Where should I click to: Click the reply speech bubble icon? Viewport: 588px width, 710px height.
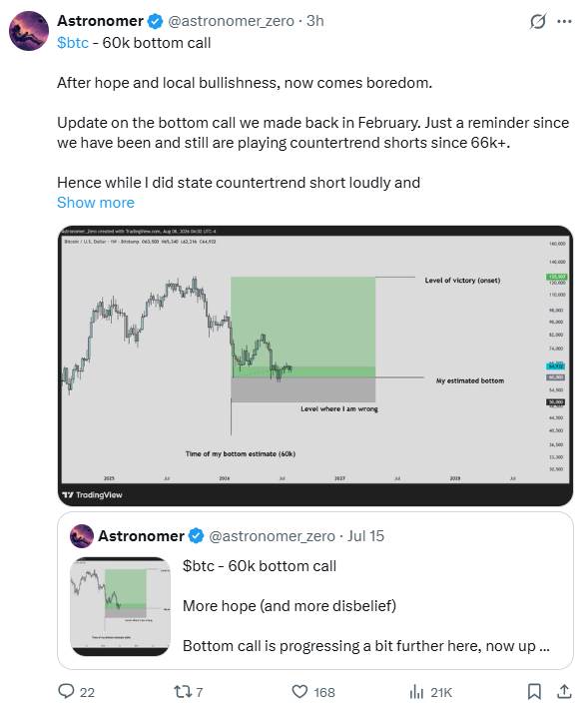[x=66, y=691]
